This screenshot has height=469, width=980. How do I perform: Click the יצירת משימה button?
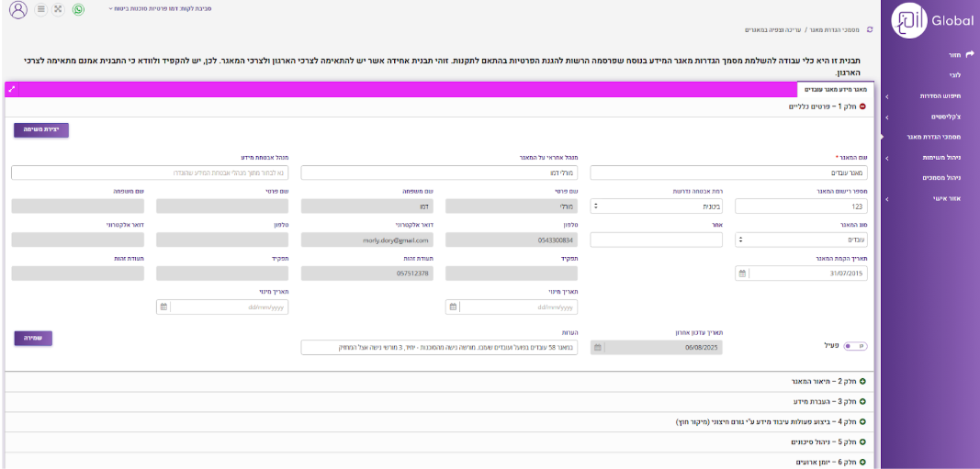click(41, 130)
